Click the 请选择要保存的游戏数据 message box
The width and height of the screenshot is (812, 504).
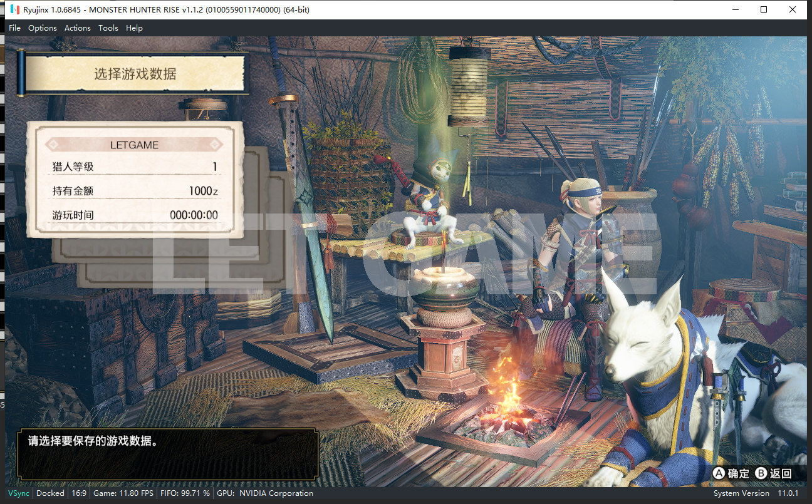tap(168, 454)
